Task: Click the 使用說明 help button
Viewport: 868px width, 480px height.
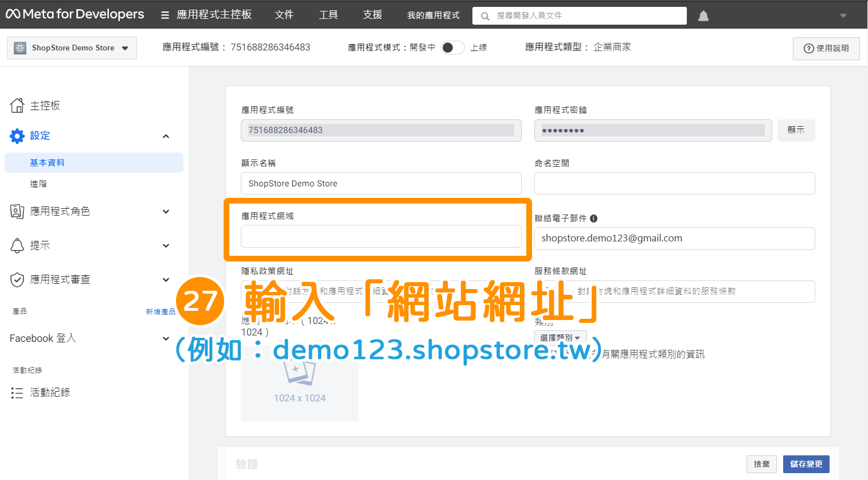Action: (x=826, y=48)
